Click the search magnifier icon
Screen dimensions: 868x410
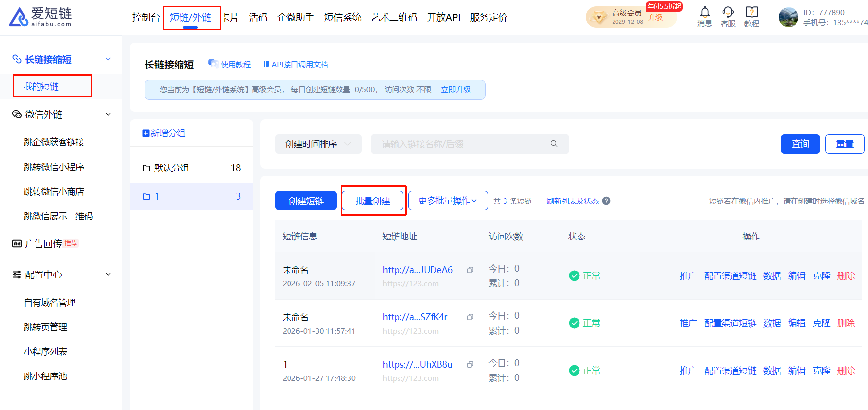click(554, 144)
